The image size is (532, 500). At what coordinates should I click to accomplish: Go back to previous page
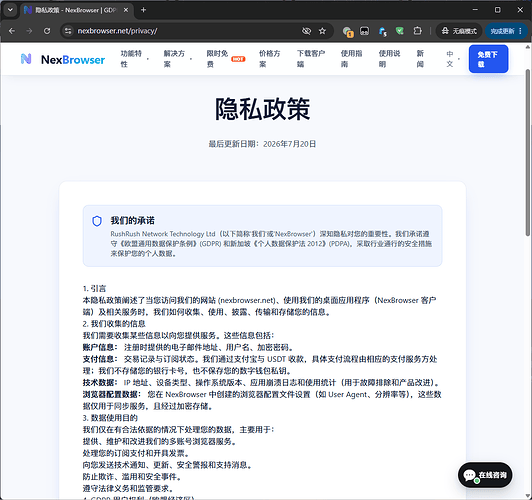click(12, 31)
